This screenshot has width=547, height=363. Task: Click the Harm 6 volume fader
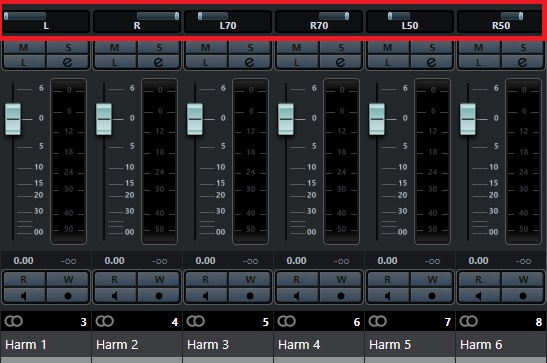pos(468,119)
